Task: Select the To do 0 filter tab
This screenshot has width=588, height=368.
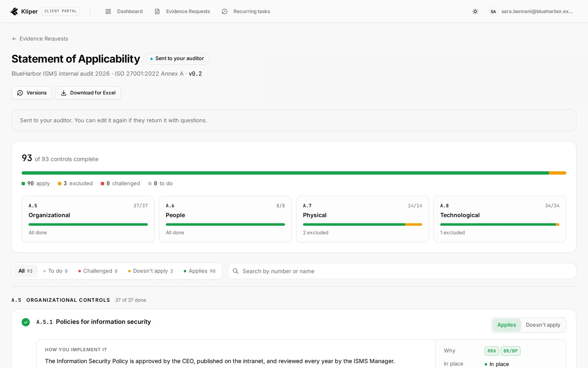Action: 56,271
